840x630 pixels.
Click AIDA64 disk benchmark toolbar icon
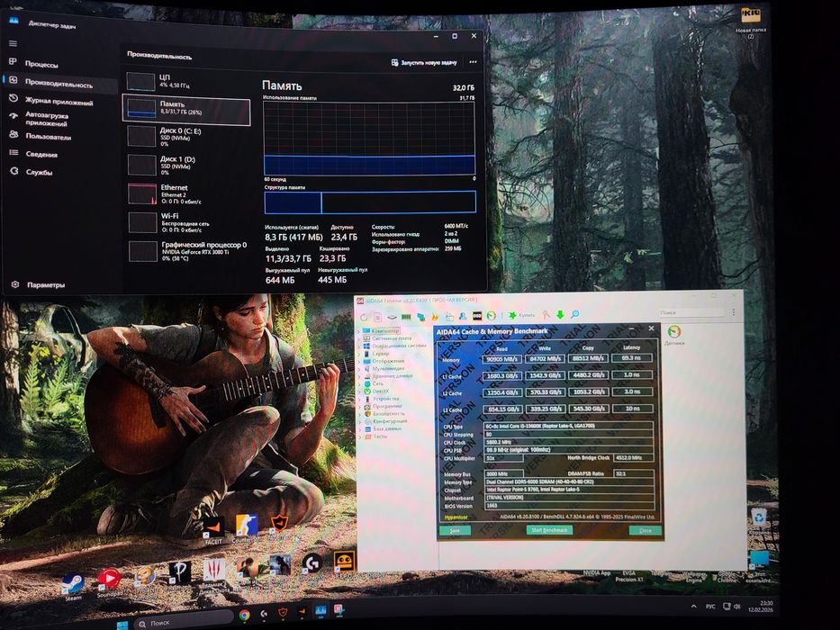(x=392, y=317)
